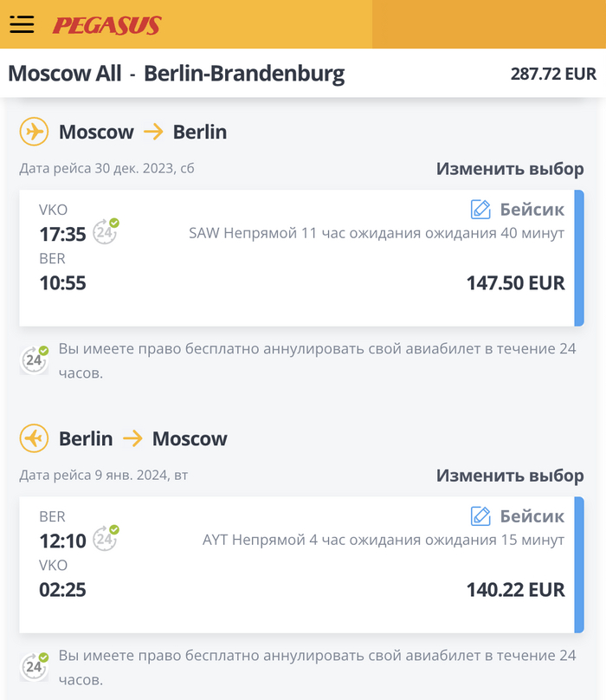
Task: Click the 24-hour icon beside 12:10
Action: point(106,538)
